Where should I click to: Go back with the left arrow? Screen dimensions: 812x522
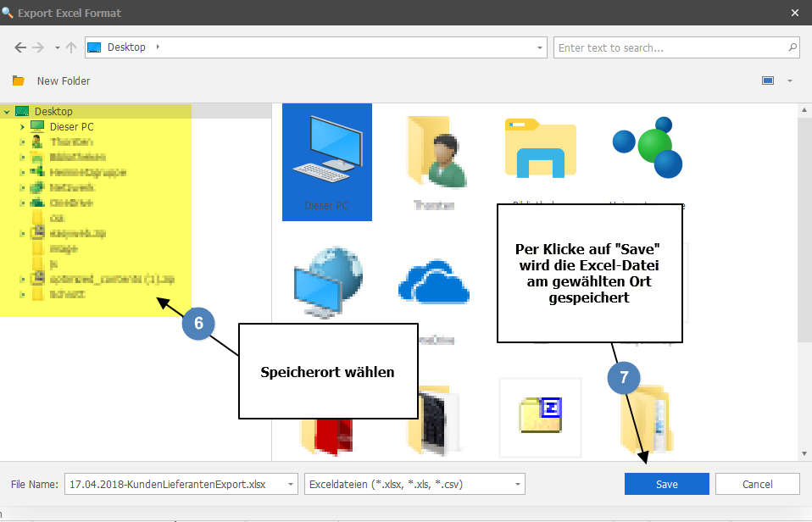coord(20,47)
